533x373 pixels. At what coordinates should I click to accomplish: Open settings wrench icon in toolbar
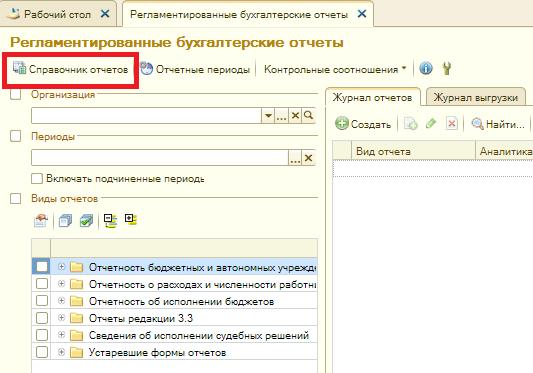coord(447,68)
